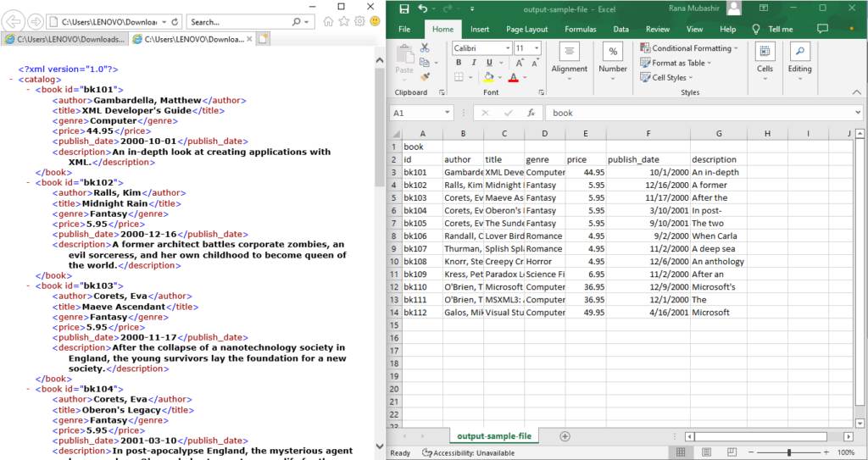Open the Editing group with magnifier
The image size is (868, 460).
click(800, 62)
